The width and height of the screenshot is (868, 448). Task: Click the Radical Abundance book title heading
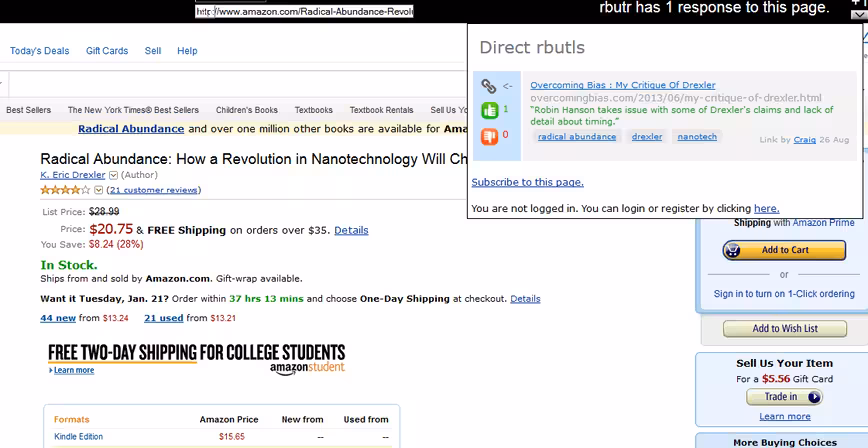pos(254,159)
